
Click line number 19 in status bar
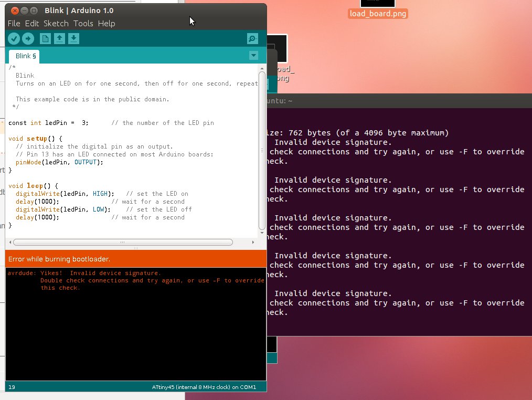pyautogui.click(x=12, y=387)
